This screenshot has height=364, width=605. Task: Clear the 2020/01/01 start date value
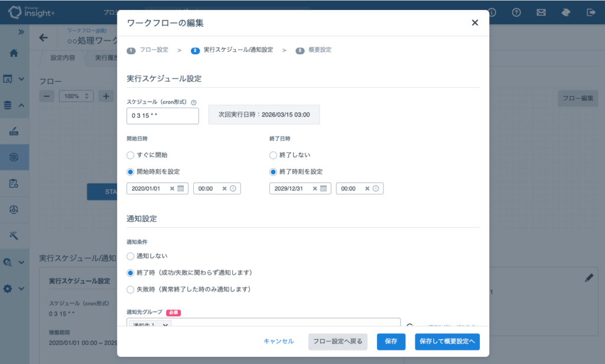172,188
